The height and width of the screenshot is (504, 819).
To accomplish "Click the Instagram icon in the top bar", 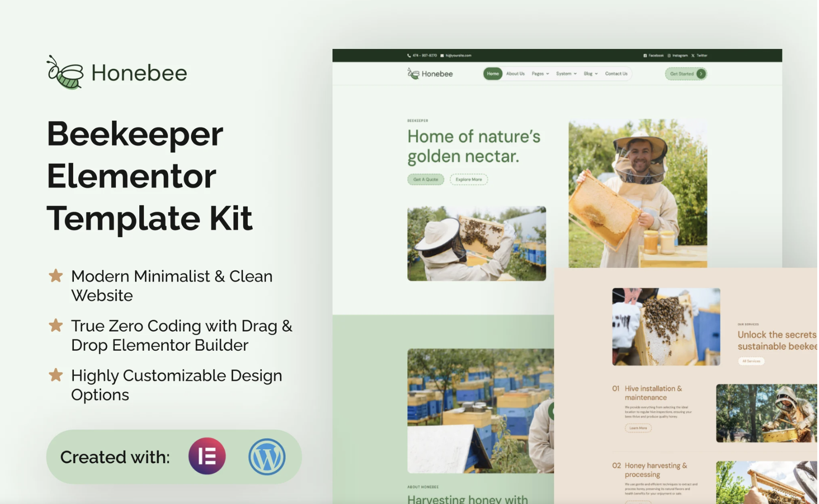I will tap(669, 56).
